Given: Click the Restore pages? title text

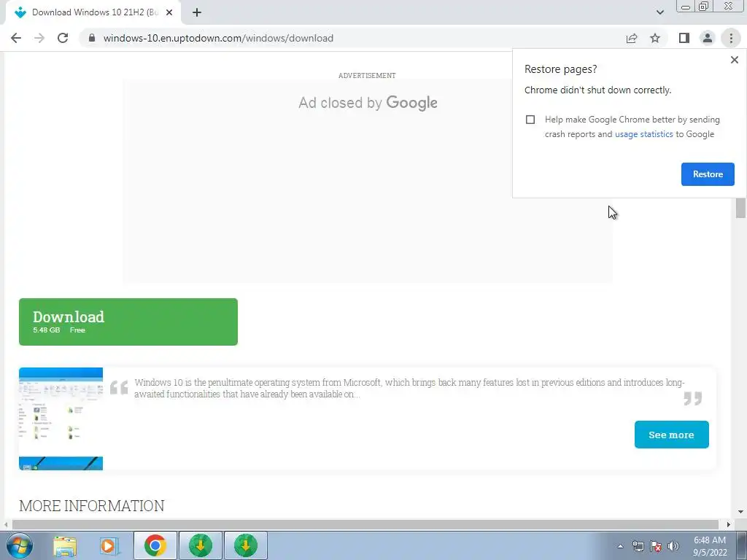Looking at the screenshot, I should [560, 69].
